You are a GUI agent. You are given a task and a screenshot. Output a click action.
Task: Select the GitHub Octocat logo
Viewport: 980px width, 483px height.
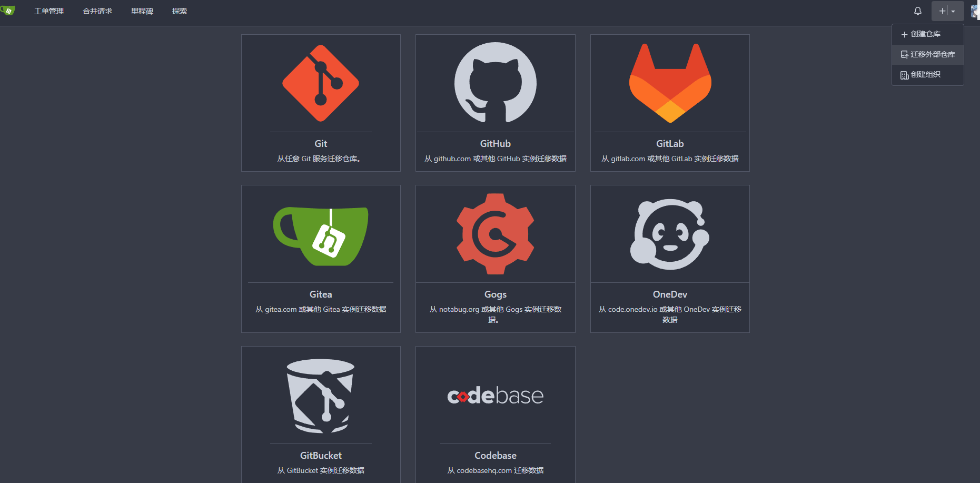(x=495, y=83)
